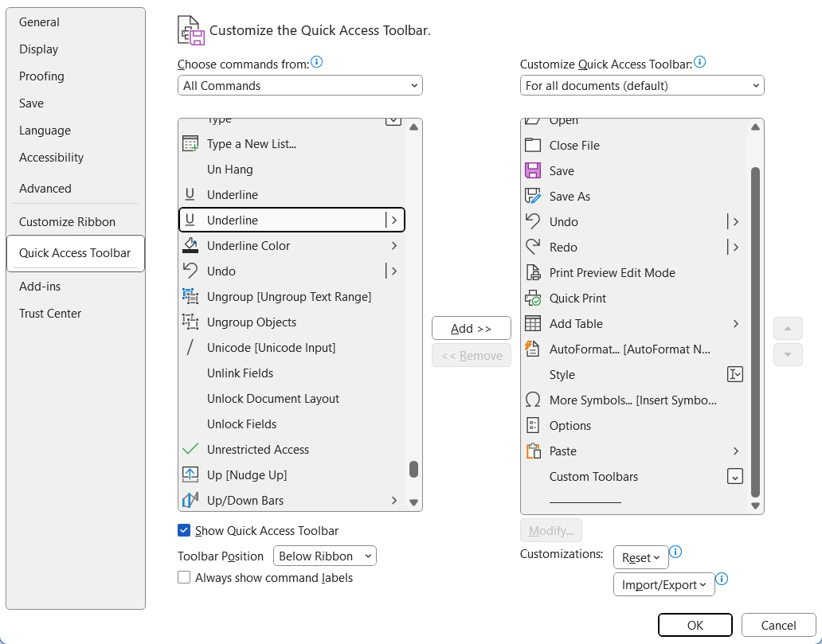
Task: Open the Proofing settings page
Action: 41,76
